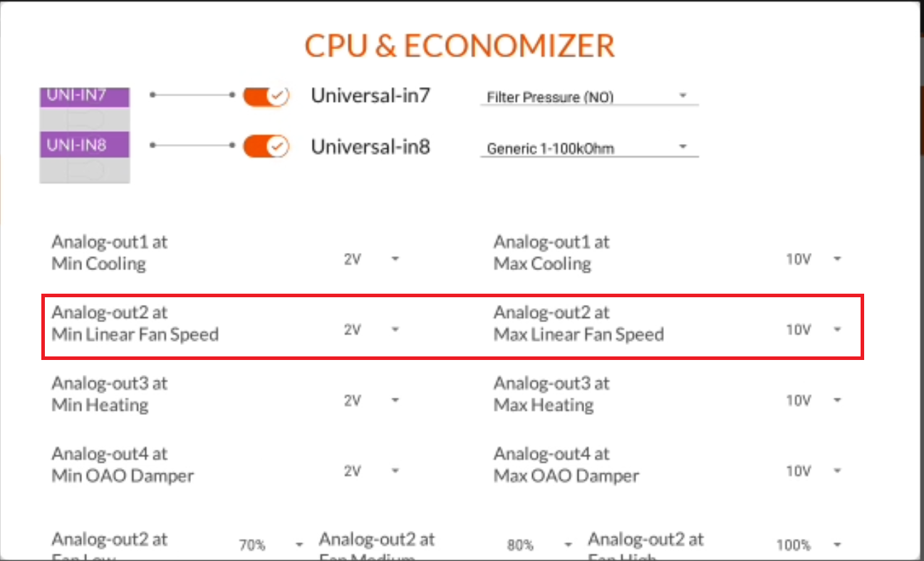Select the Universal-in7 label text

coord(370,96)
